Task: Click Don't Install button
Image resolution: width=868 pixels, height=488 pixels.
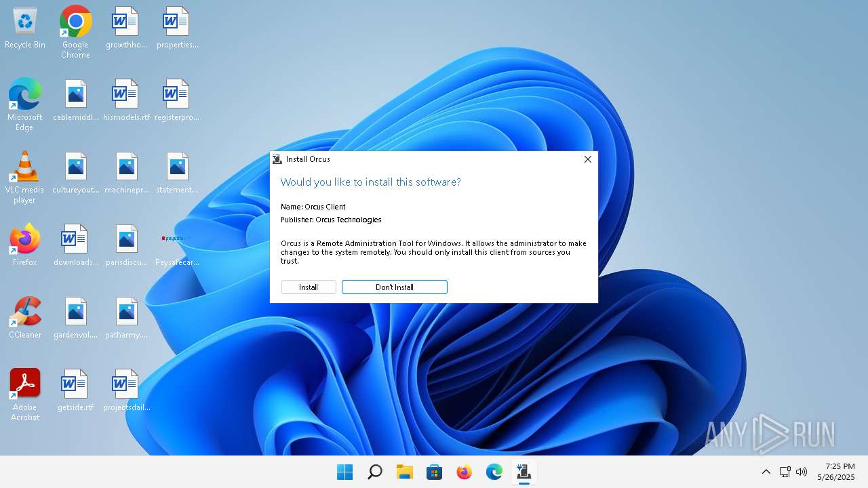Action: tap(395, 287)
